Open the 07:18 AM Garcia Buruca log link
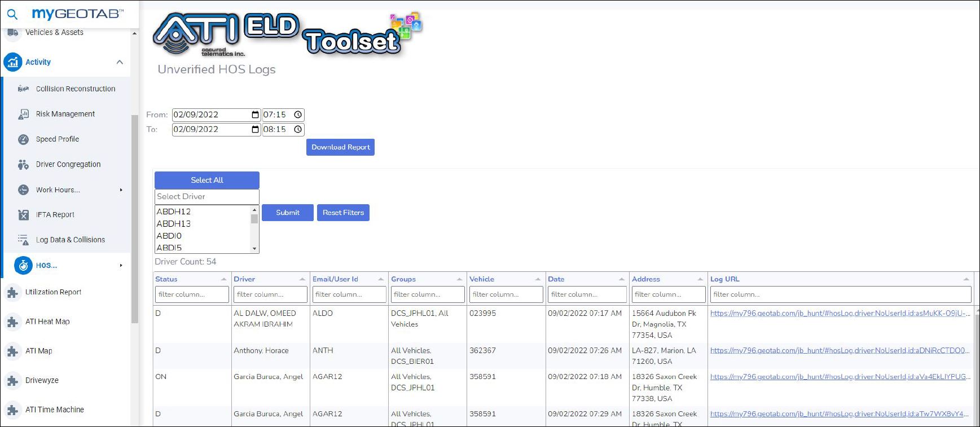This screenshot has width=980, height=427. [840, 376]
